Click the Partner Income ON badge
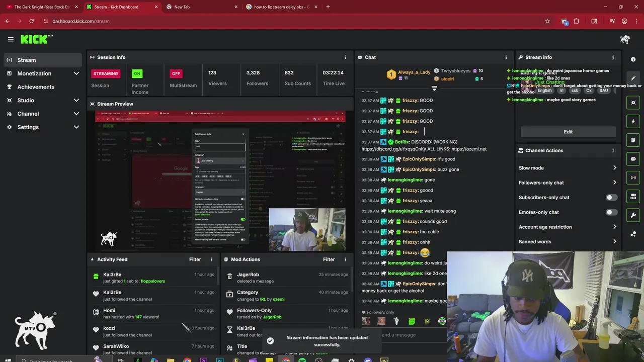644x362 pixels. tap(137, 73)
